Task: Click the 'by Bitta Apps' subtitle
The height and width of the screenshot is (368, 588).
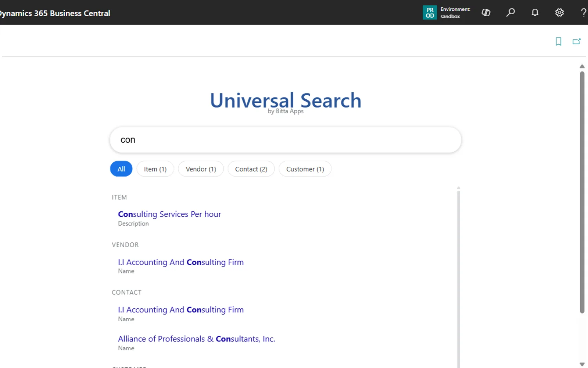Action: tap(286, 111)
